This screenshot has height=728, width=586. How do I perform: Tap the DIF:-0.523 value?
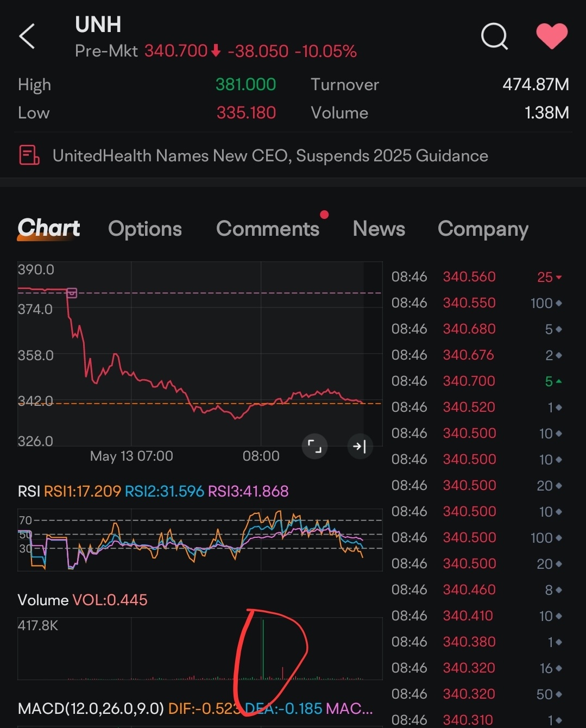[x=205, y=708]
